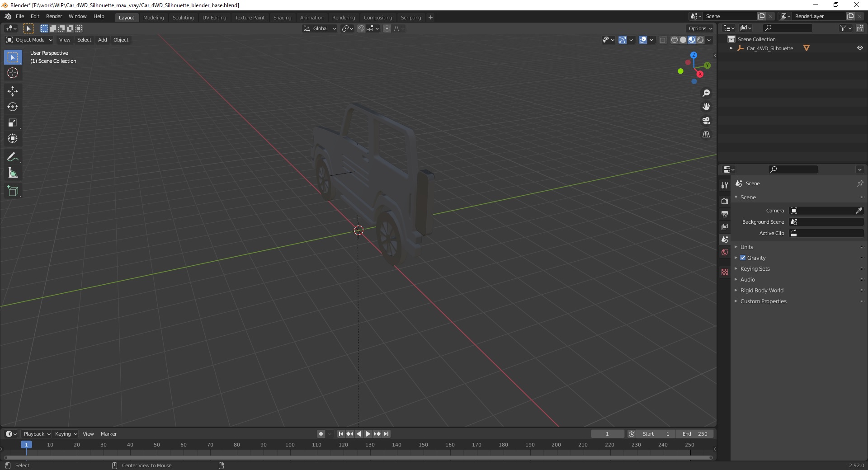The image size is (868, 470).
Task: Toggle proportional editing
Action: [387, 28]
